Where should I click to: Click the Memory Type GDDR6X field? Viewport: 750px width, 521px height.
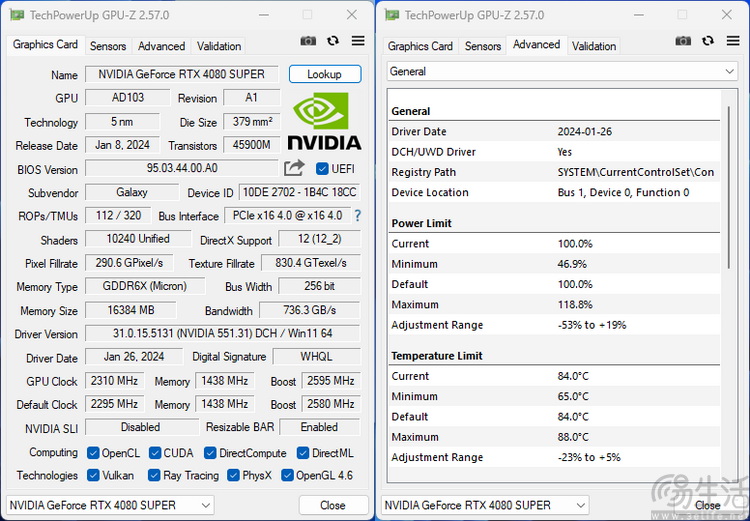(145, 286)
